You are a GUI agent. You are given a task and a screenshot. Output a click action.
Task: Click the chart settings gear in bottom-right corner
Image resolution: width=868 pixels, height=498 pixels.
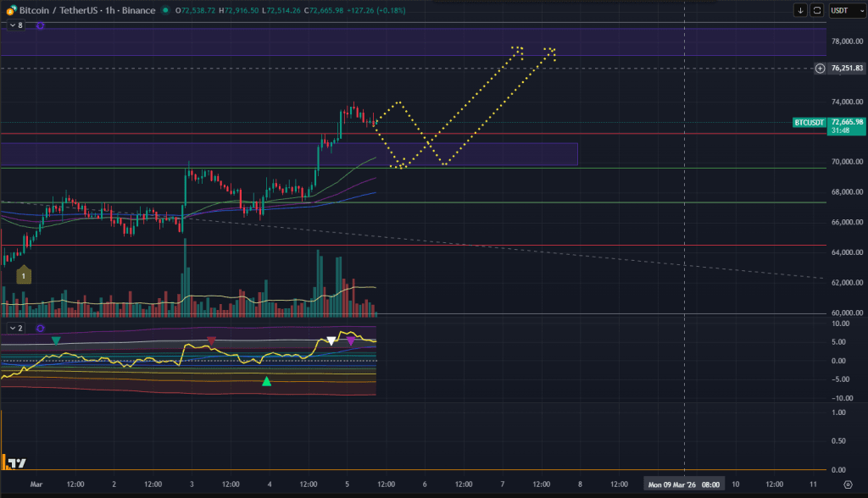tap(848, 484)
